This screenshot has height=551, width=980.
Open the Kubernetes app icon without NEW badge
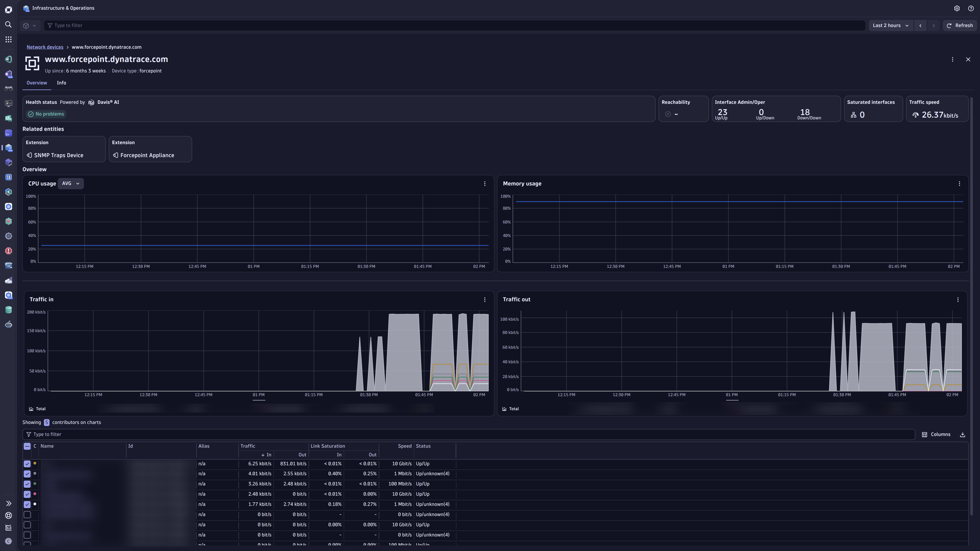pyautogui.click(x=8, y=206)
